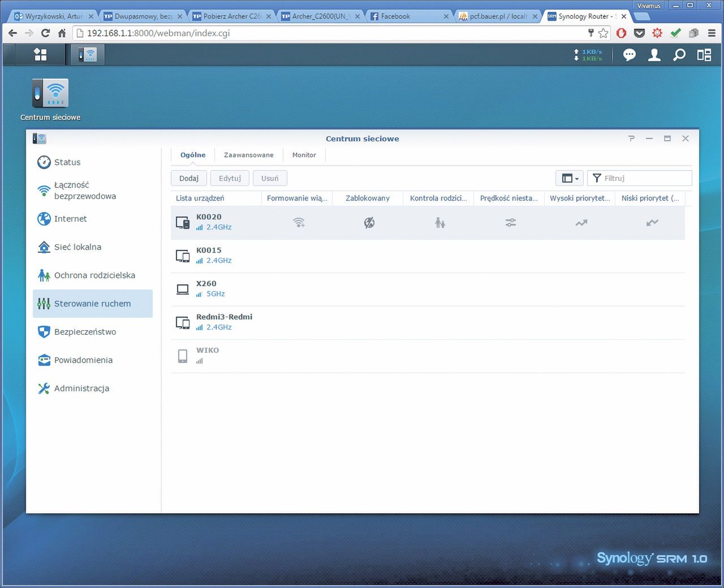Switch to the Ogólne tab

point(193,155)
